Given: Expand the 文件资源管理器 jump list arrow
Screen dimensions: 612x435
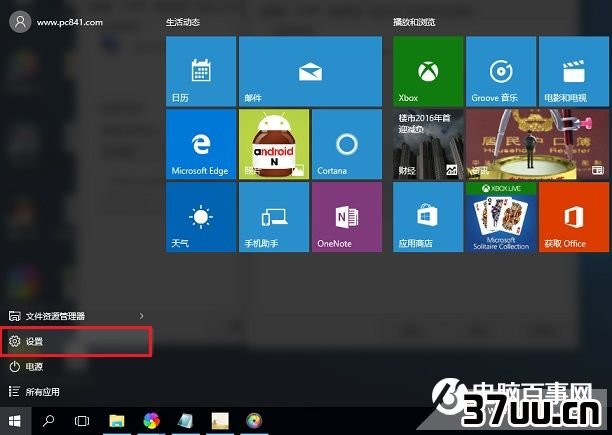Looking at the screenshot, I should pyautogui.click(x=141, y=316).
